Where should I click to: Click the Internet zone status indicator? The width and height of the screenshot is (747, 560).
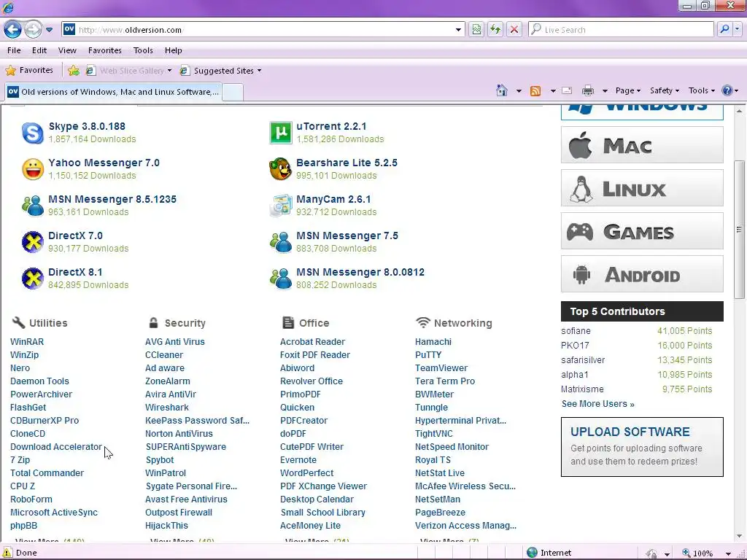549,553
